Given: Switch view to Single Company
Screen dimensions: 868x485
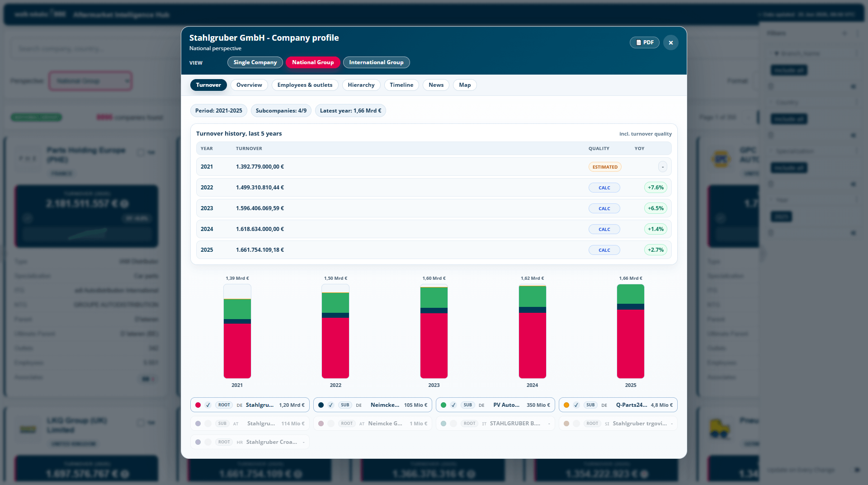Looking at the screenshot, I should click(x=255, y=62).
